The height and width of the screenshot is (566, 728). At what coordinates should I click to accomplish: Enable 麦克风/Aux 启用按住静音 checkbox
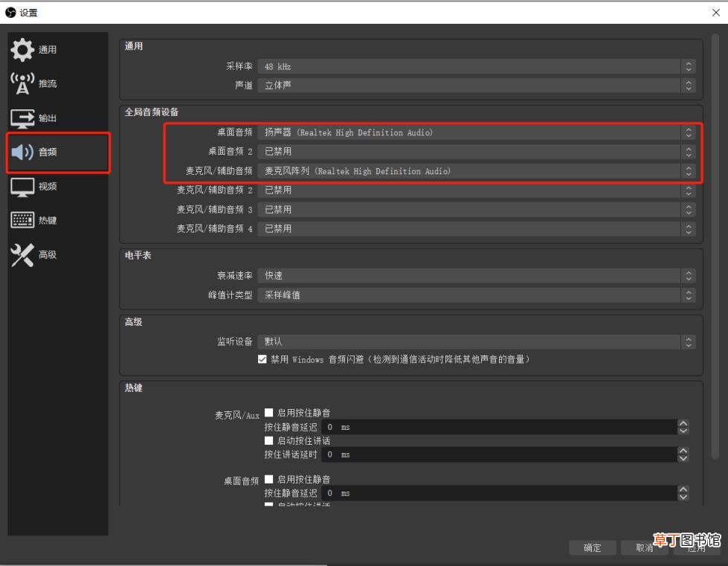click(x=269, y=412)
